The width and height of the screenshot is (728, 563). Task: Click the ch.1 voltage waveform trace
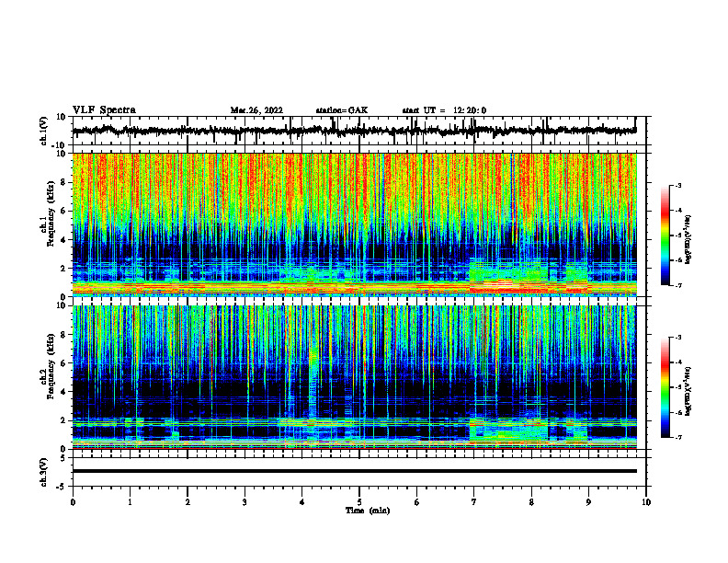tap(354, 131)
